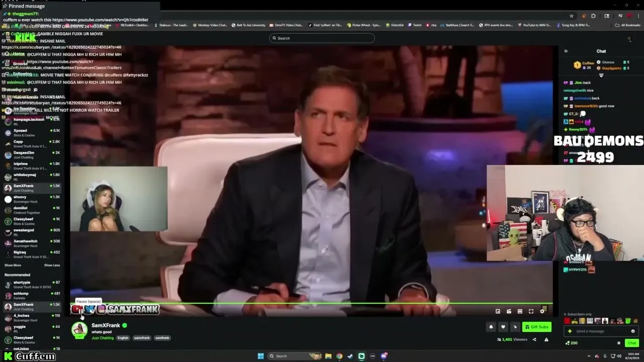The image size is (644, 362).
Task: Share the stream via the share icon
Action: pos(534,339)
